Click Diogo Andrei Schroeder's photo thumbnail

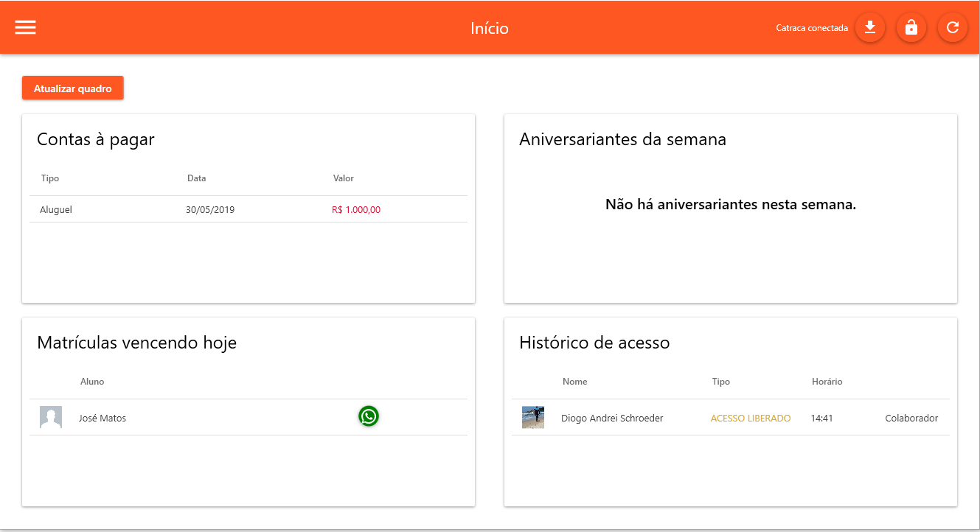(532, 417)
